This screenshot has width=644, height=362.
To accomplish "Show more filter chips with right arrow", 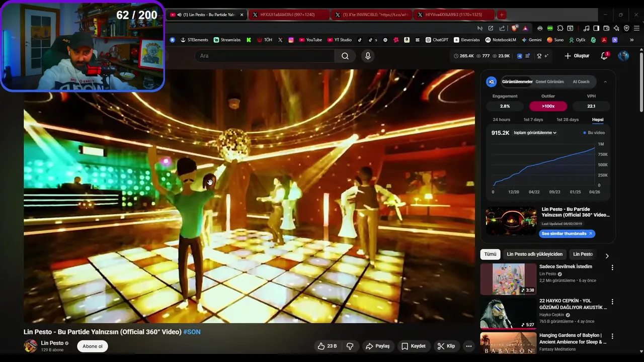I will point(607,256).
